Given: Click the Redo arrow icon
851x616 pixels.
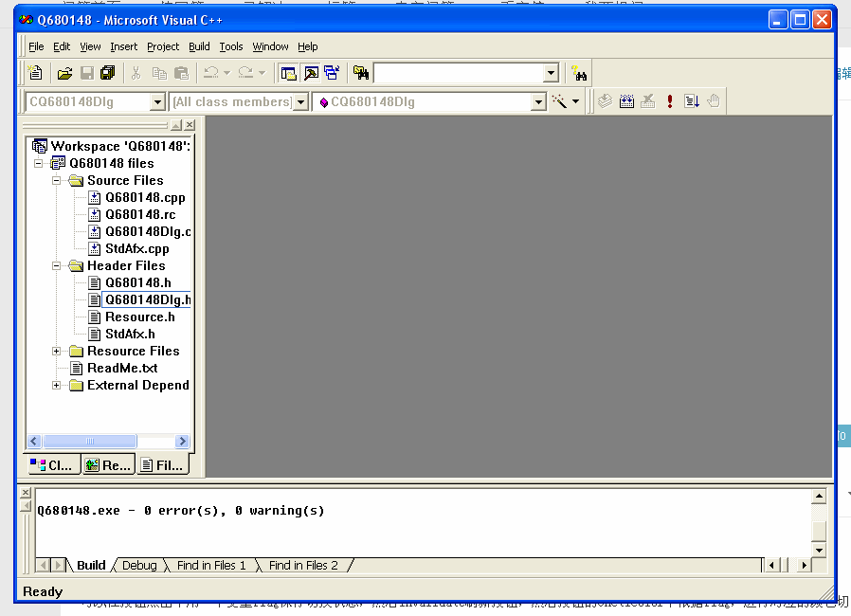Looking at the screenshot, I should (245, 73).
